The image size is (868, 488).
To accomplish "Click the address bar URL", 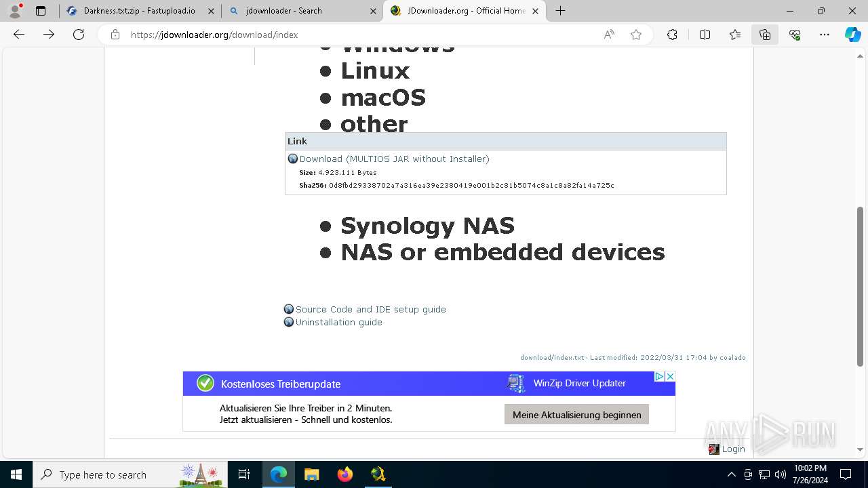I will 214,35.
